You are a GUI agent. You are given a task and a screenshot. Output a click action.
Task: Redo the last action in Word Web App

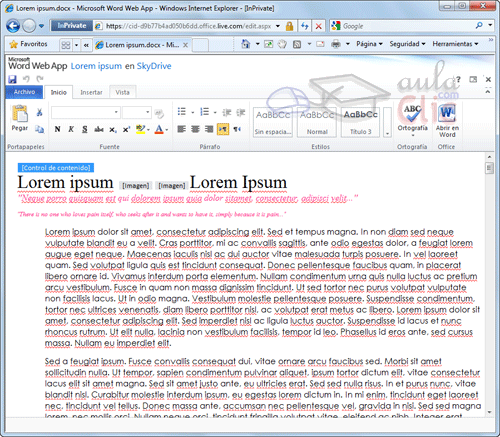tap(40, 79)
